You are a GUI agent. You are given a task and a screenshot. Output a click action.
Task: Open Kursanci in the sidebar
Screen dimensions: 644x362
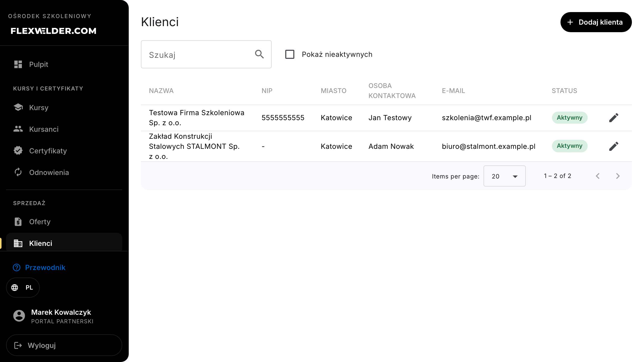pyautogui.click(x=64, y=129)
